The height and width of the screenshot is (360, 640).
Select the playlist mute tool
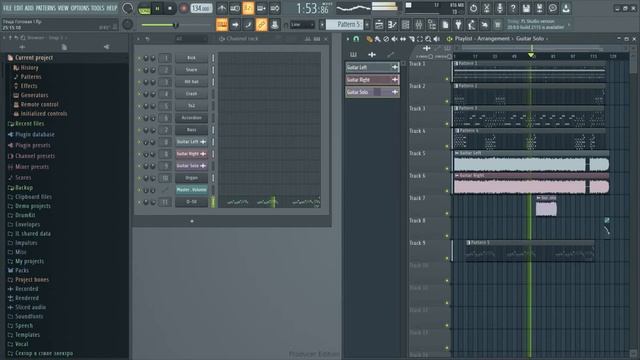(x=394, y=39)
